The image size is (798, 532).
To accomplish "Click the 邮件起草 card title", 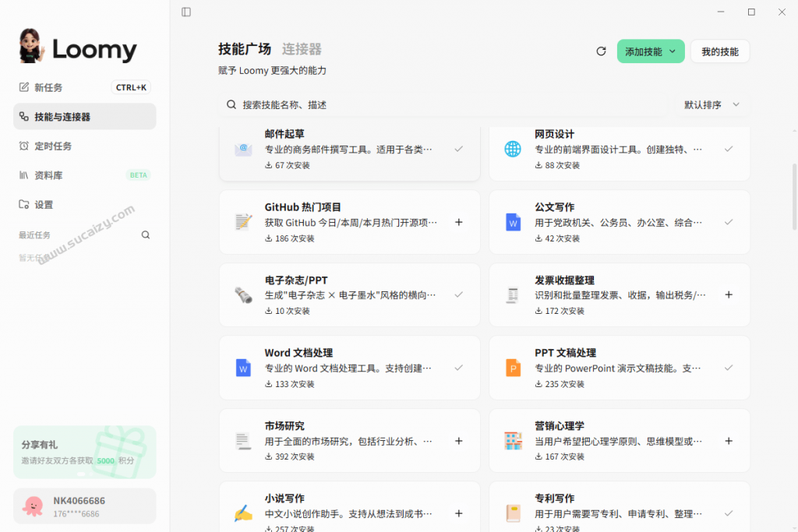I will click(x=284, y=134).
